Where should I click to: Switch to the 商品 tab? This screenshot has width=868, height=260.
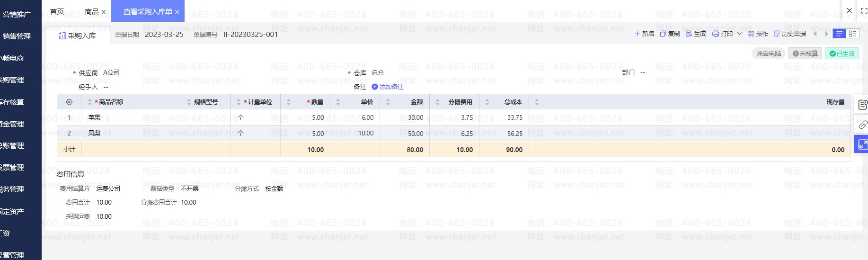coord(92,11)
